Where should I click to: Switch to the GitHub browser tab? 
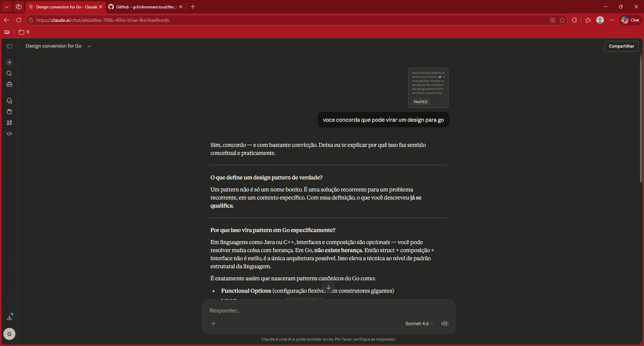[x=144, y=7]
